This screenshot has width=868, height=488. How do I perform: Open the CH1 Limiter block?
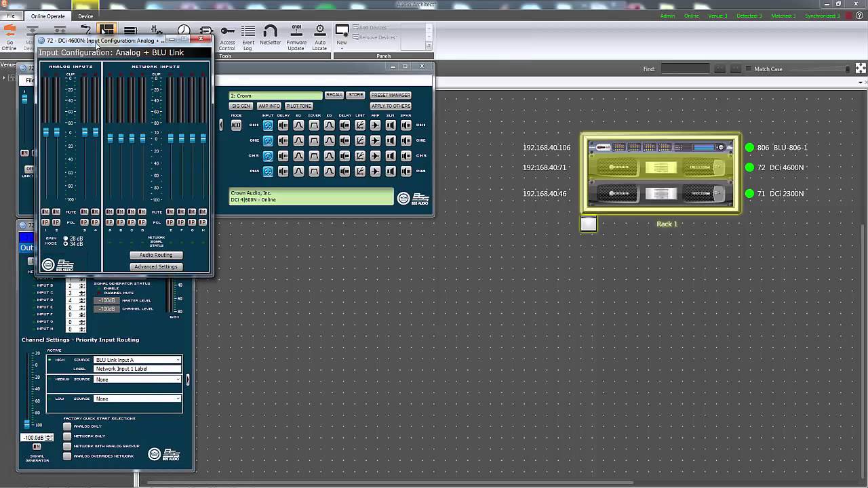coord(360,125)
